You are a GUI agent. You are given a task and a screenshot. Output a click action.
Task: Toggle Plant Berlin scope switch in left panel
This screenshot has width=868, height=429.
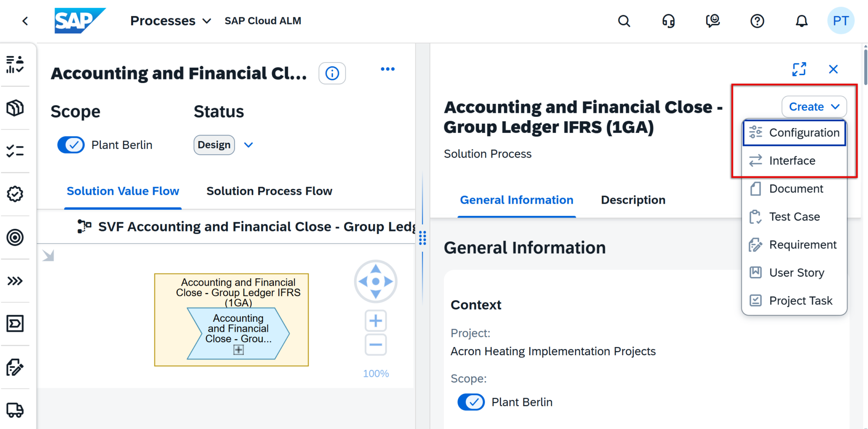pos(71,145)
